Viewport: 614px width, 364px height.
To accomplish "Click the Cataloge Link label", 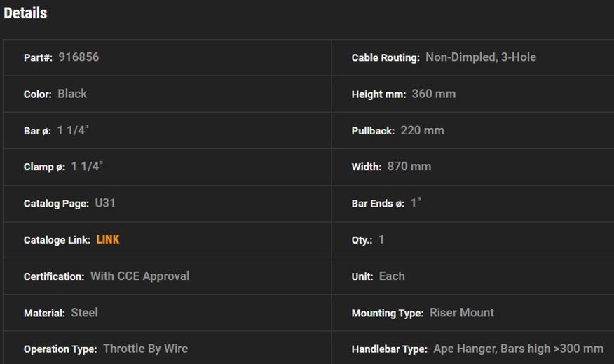I will [x=57, y=240].
